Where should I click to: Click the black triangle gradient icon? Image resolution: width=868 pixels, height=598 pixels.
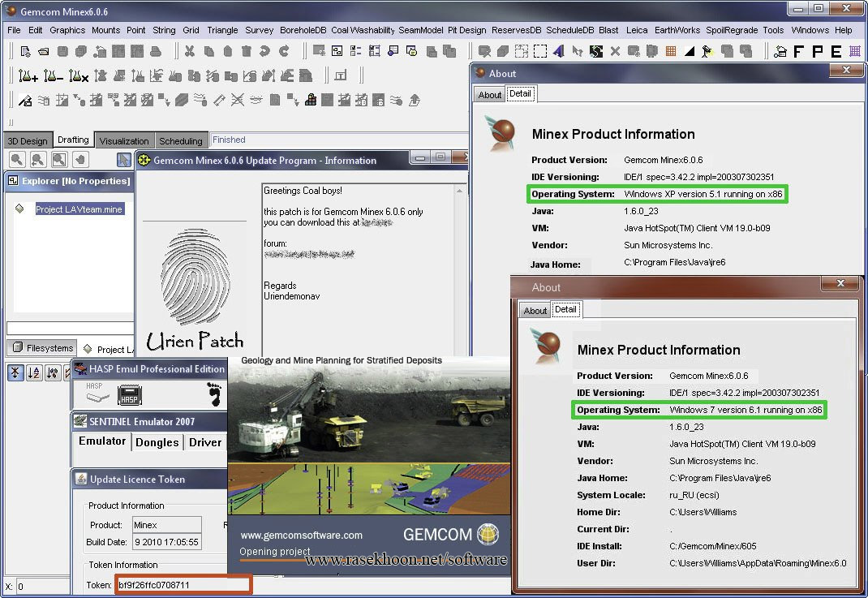690,51
